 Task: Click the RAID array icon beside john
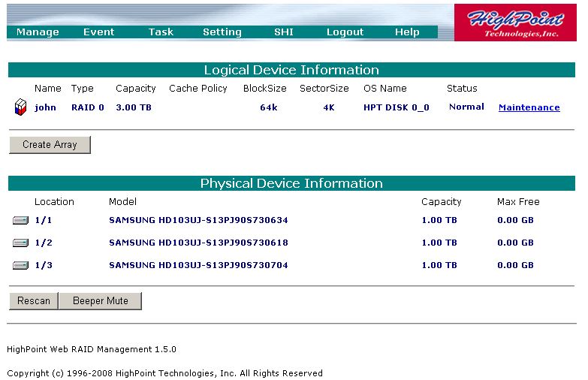point(20,107)
